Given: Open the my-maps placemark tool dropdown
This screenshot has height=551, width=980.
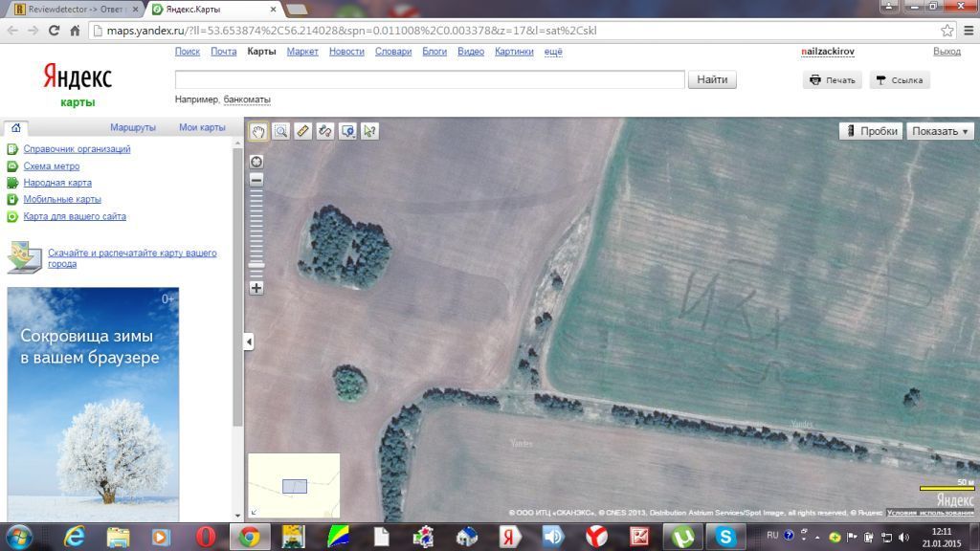Looking at the screenshot, I should (x=348, y=131).
